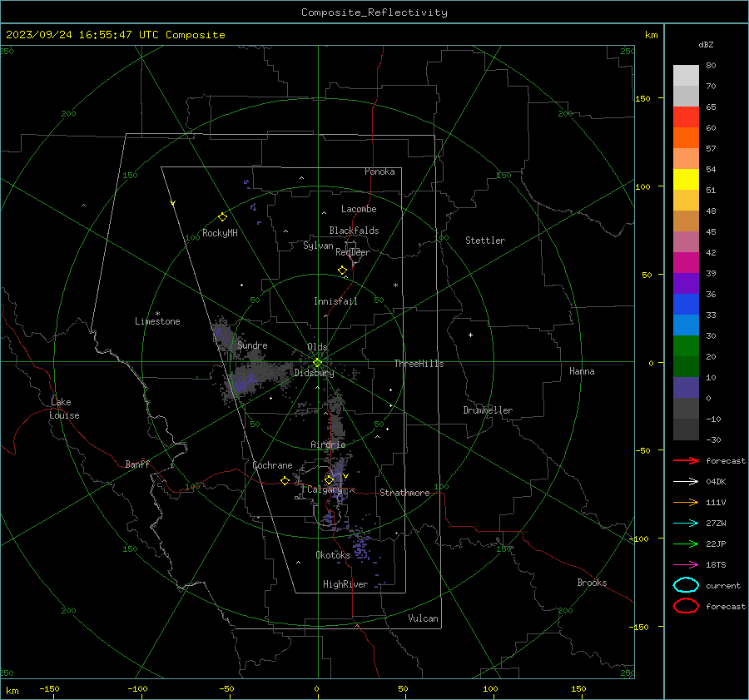Select the 54 dBZ yellow color swatch

click(x=686, y=179)
